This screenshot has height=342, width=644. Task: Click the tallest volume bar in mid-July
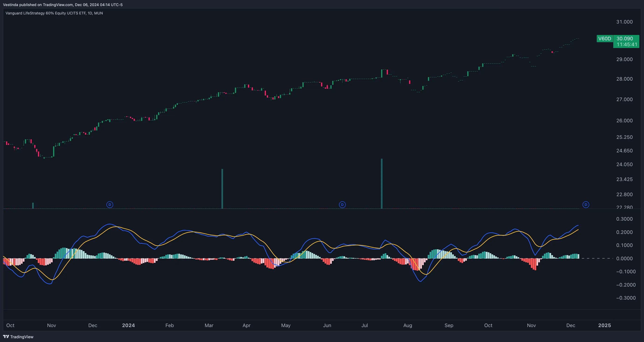tap(382, 184)
